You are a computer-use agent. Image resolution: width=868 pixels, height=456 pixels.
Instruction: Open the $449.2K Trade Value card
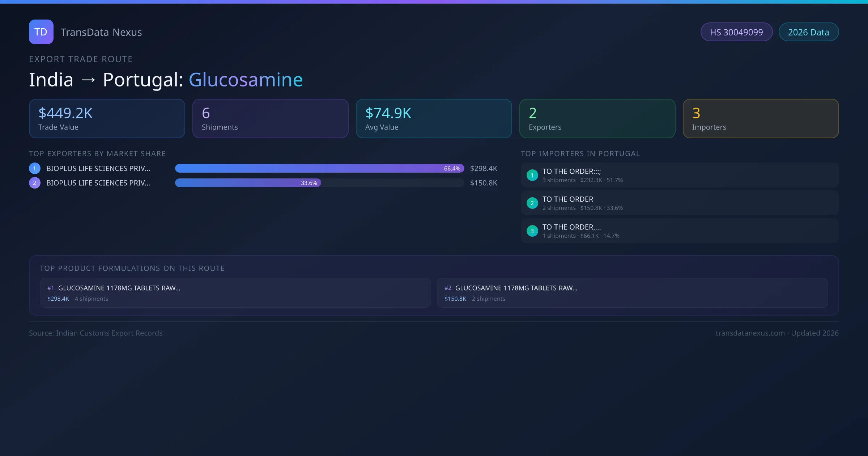point(107,118)
